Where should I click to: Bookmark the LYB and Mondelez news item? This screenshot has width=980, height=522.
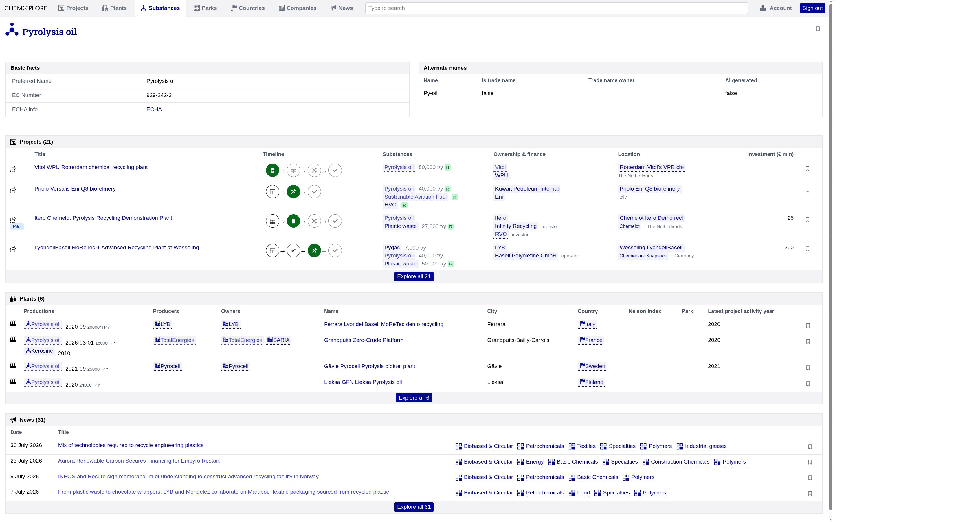pos(810,493)
